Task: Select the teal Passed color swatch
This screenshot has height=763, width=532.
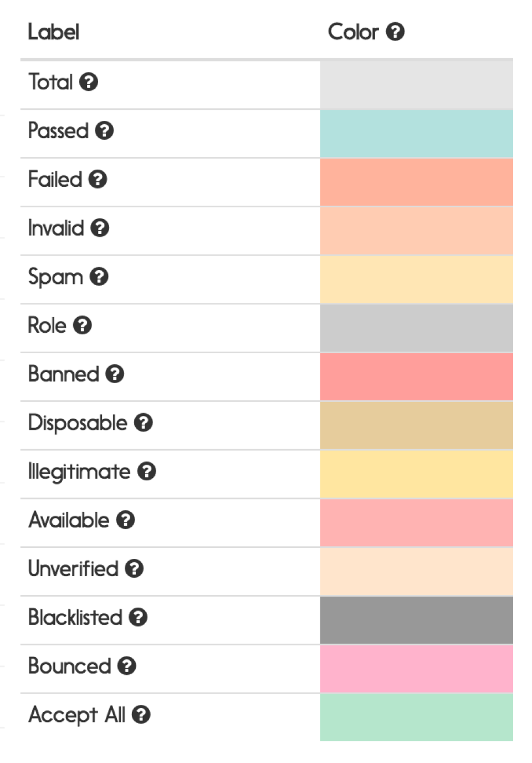Action: (x=416, y=134)
